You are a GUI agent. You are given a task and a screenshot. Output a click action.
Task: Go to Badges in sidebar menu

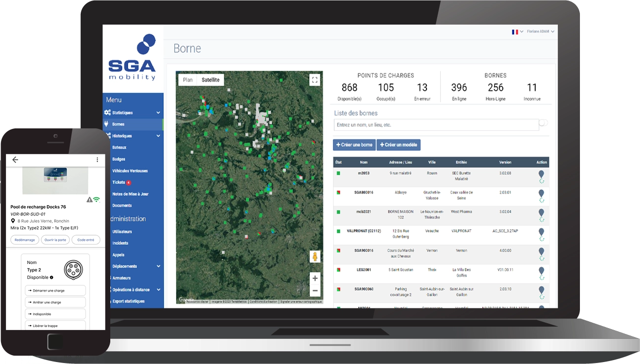click(119, 159)
